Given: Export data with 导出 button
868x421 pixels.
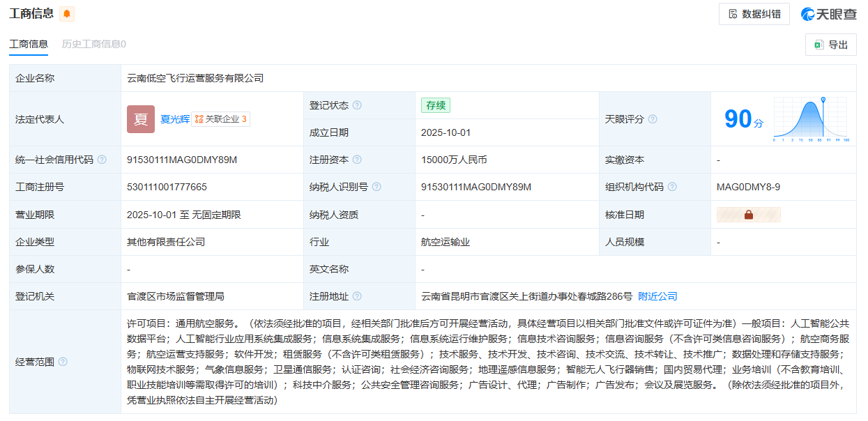Looking at the screenshot, I should click(830, 45).
